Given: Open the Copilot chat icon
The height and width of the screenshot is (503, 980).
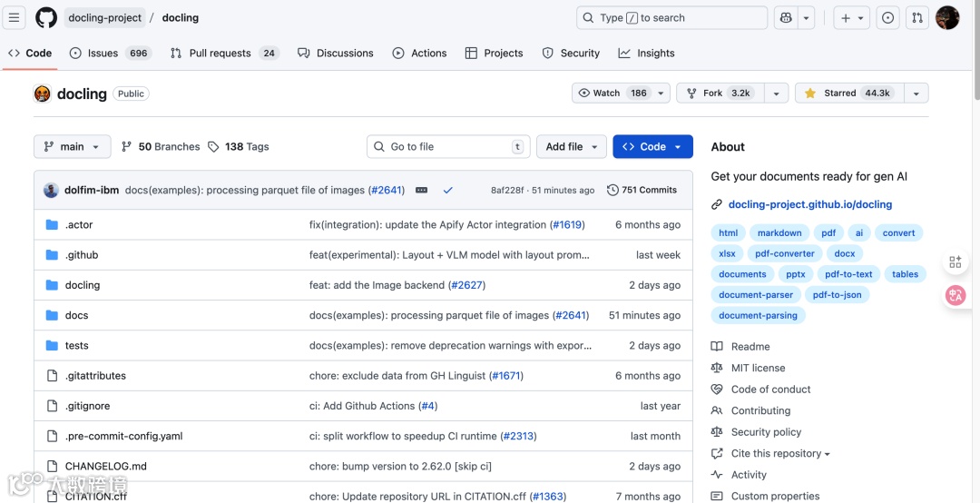Looking at the screenshot, I should 785,18.
